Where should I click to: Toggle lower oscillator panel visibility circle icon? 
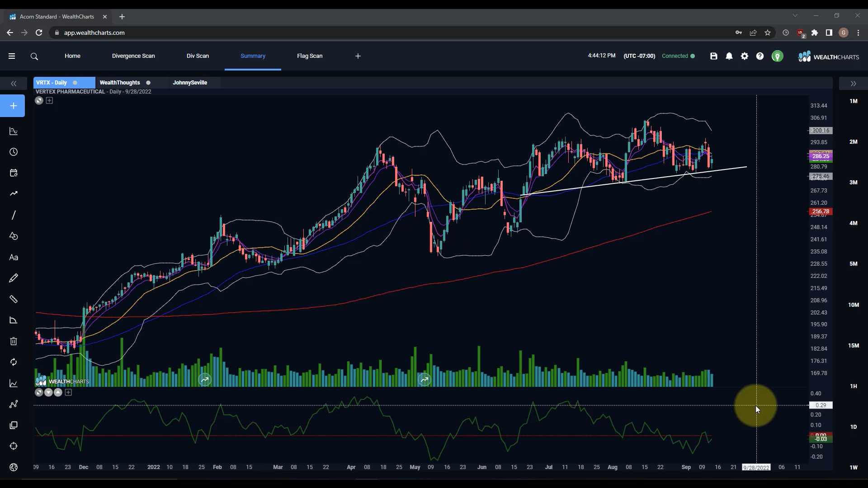(x=39, y=392)
